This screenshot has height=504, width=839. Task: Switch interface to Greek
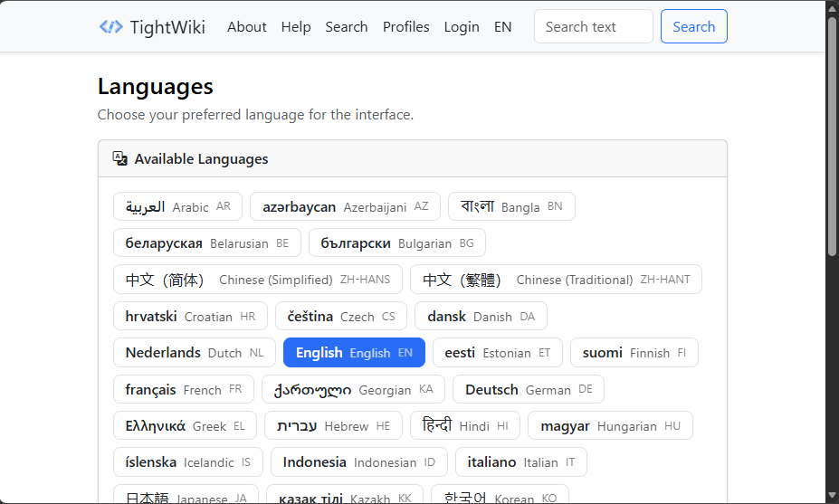[186, 425]
